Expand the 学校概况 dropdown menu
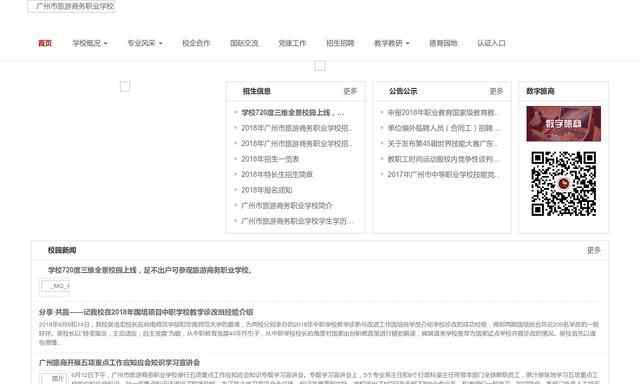This screenshot has width=640, height=384. (90, 43)
